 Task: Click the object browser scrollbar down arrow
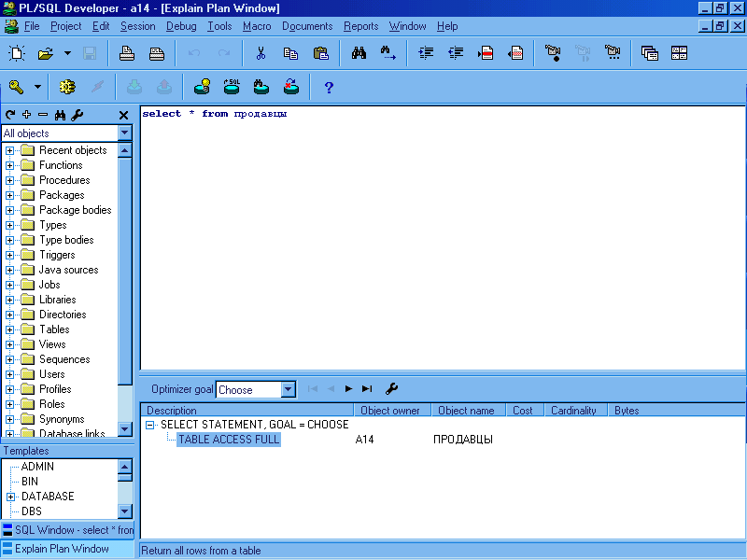tap(124, 428)
